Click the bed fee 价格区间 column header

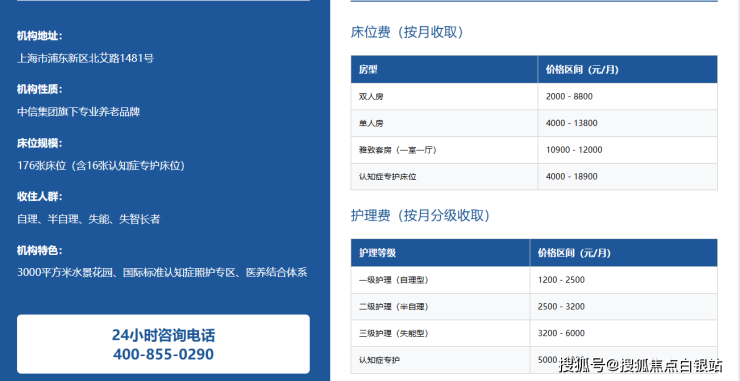(x=628, y=69)
